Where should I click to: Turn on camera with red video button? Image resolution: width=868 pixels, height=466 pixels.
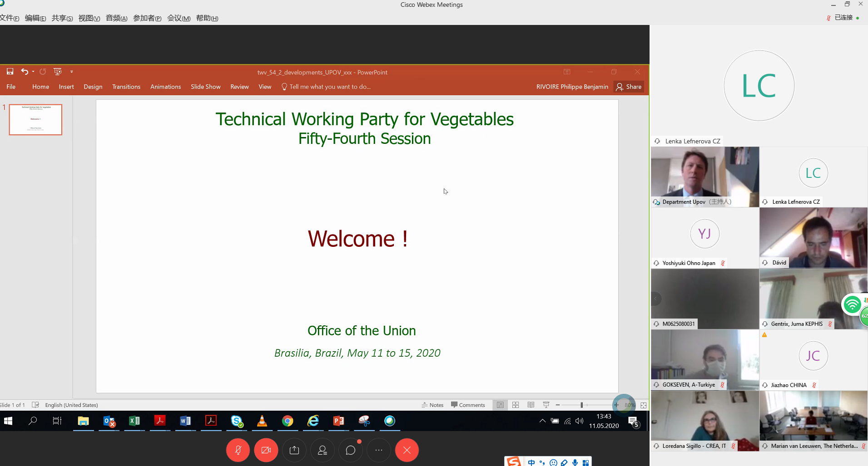pyautogui.click(x=266, y=450)
